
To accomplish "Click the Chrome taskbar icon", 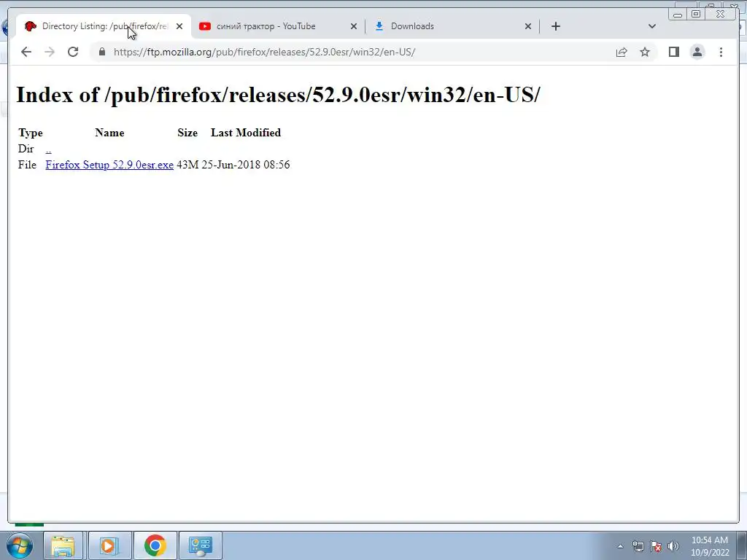I will pos(155,545).
